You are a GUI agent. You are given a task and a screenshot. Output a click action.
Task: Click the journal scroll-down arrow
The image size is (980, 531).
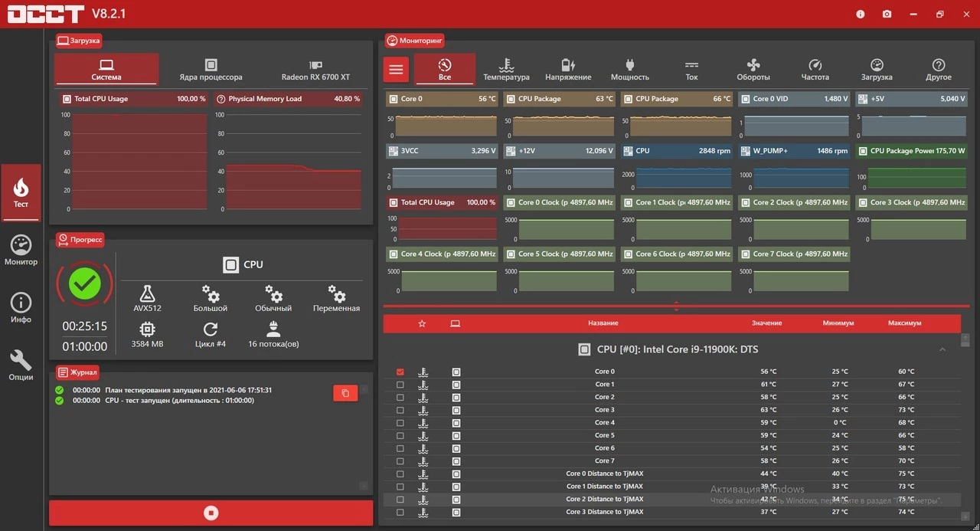(364, 486)
